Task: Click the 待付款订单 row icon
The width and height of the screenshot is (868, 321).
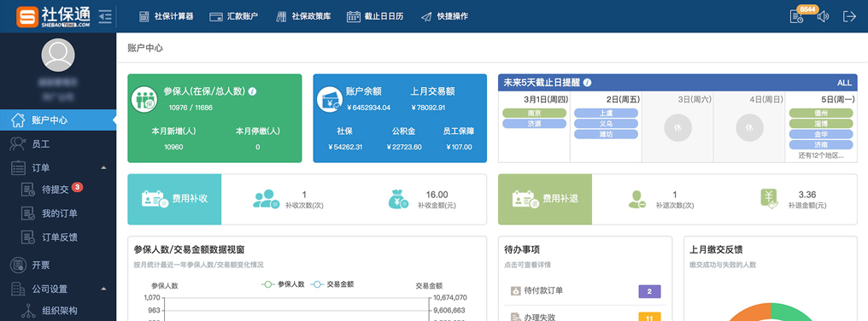Action: [515, 290]
